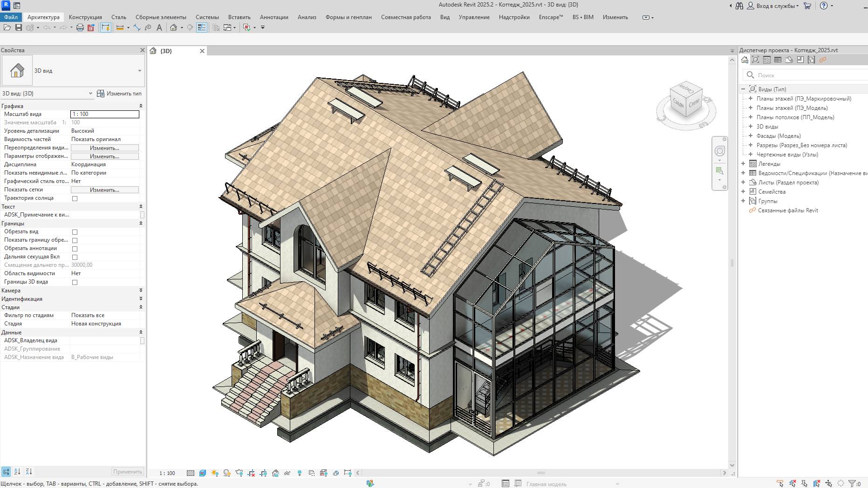Enable Дальняя секущая Вкл checkbox
868x488 pixels.
click(75, 257)
